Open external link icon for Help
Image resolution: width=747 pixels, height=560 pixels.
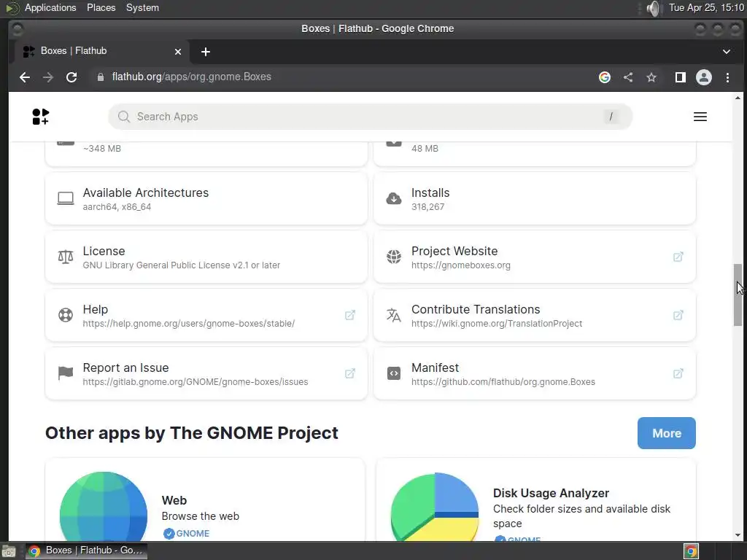pyautogui.click(x=349, y=315)
